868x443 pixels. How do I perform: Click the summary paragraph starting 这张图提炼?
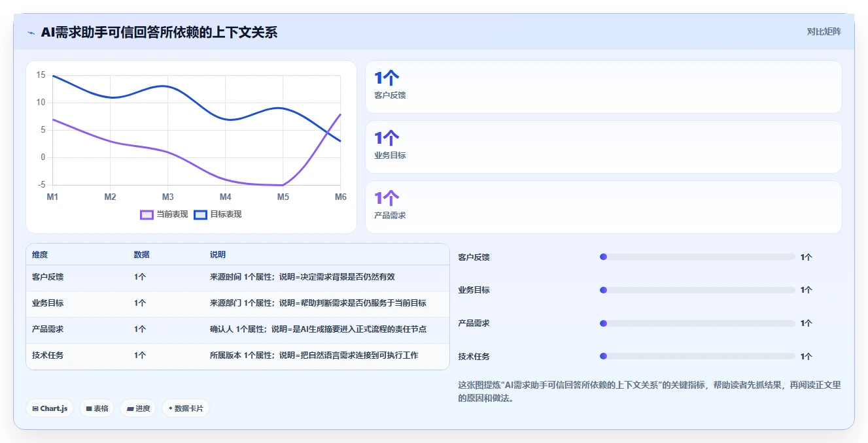[650, 391]
